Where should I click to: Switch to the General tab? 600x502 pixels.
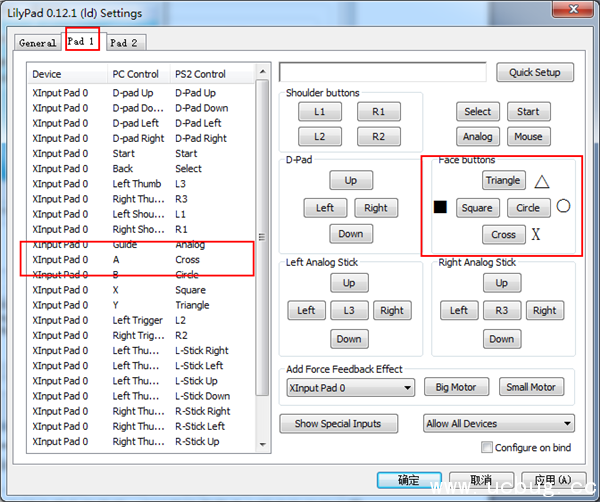point(38,43)
